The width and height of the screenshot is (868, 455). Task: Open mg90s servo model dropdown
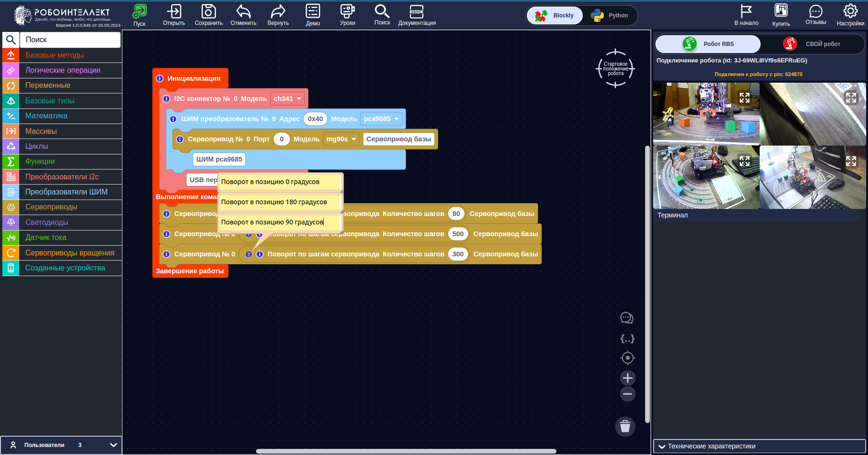click(x=341, y=139)
